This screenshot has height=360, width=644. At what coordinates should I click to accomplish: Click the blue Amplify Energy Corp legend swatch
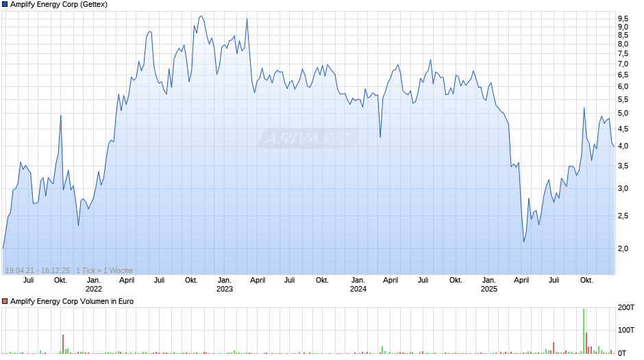tap(5, 5)
